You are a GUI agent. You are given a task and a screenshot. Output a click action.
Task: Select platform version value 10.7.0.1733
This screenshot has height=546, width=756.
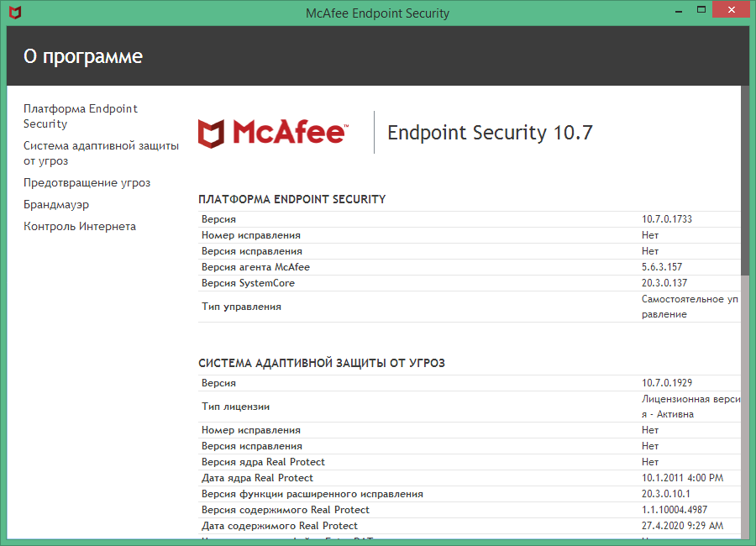tap(666, 219)
